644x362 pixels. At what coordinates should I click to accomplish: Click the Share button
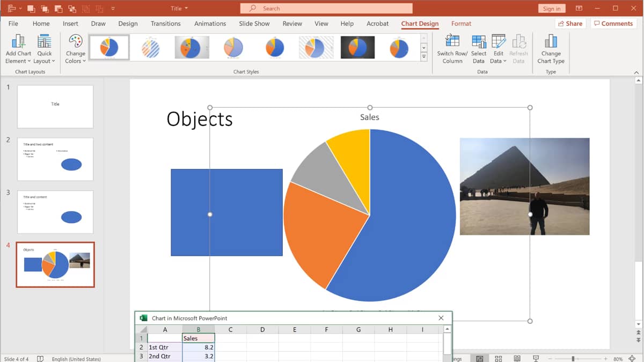570,24
